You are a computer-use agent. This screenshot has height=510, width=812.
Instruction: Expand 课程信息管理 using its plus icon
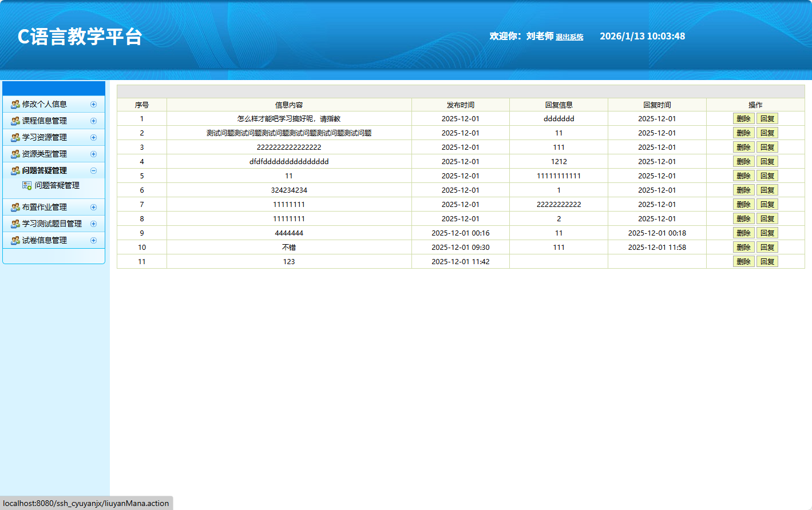(x=93, y=121)
